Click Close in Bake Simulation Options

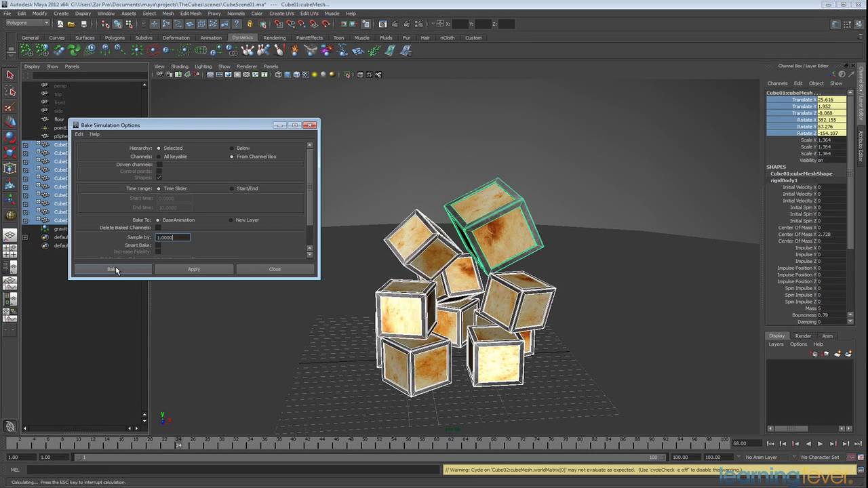tap(275, 269)
